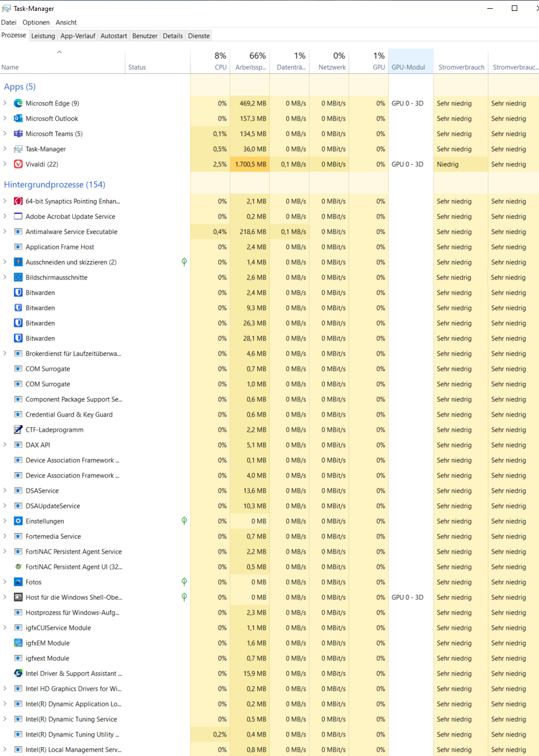This screenshot has height=756, width=539.
Task: Click the Intel Driver & Support Assistant icon
Action: tap(18, 673)
